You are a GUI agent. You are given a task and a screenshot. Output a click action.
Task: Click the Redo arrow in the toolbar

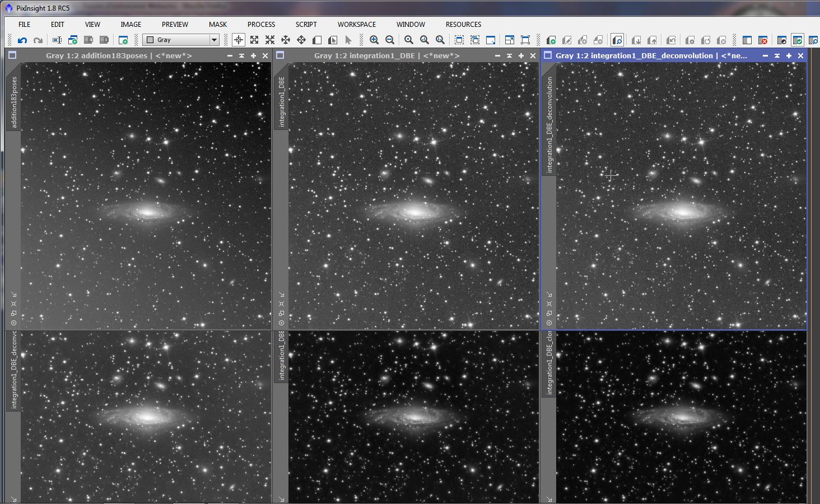coord(38,40)
